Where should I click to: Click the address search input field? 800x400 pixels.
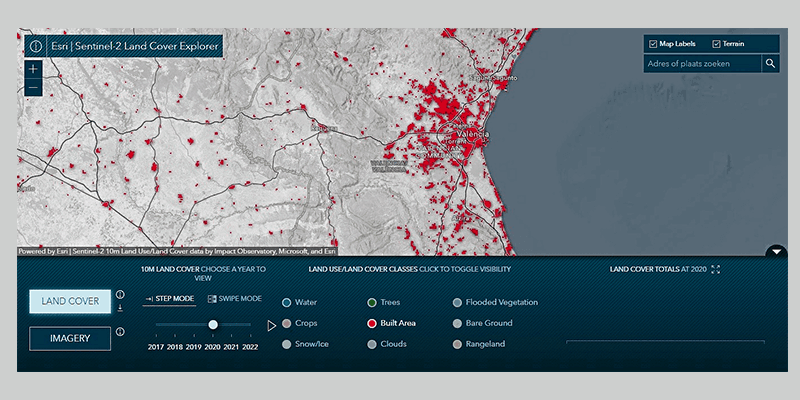(703, 64)
